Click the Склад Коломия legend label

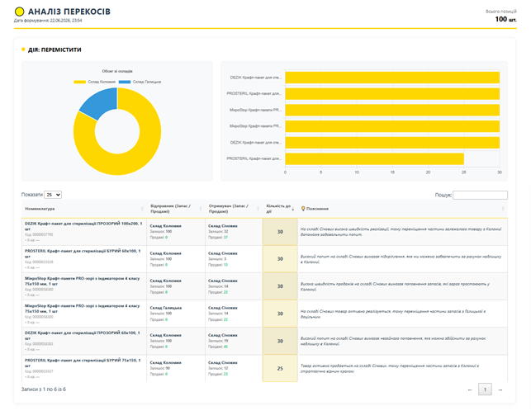[x=102, y=82]
